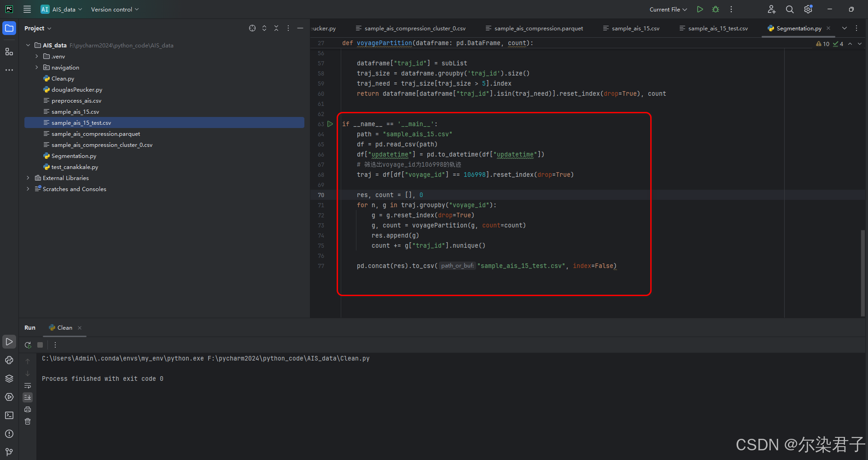Image resolution: width=868 pixels, height=460 pixels.
Task: Open the Run tool window icon
Action: click(9, 342)
